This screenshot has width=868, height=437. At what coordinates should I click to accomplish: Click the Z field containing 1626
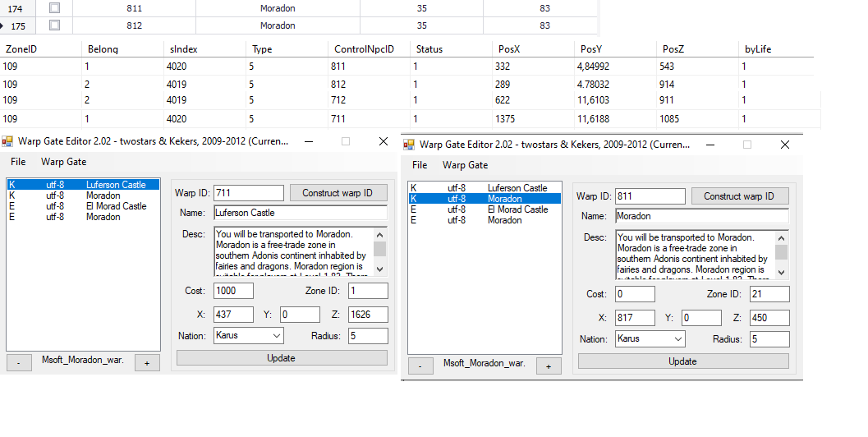(368, 314)
